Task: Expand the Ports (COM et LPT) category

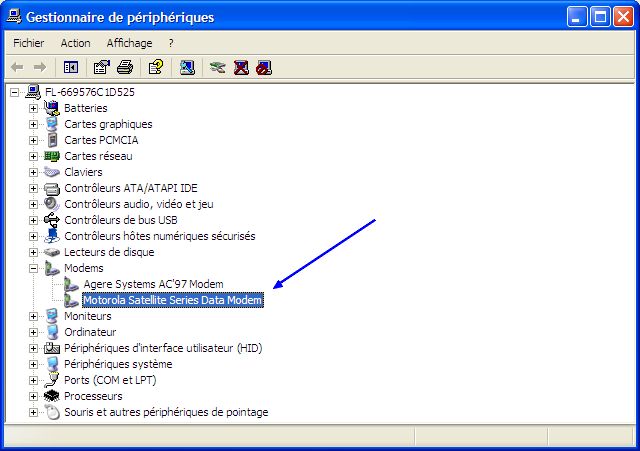Action: pyautogui.click(x=33, y=380)
